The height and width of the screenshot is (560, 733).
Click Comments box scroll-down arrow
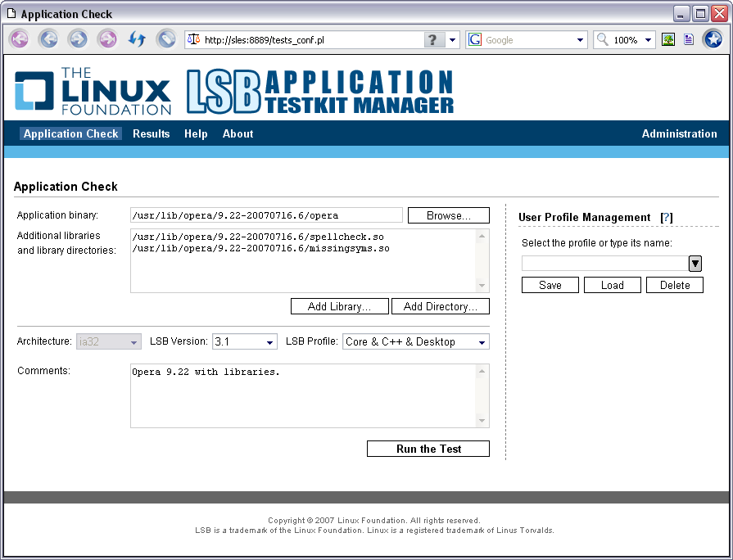click(x=482, y=420)
